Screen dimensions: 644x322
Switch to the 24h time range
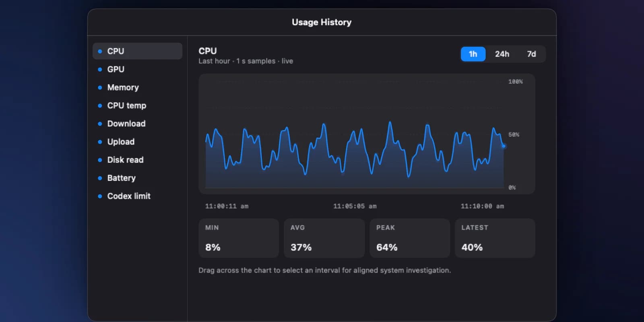tap(502, 54)
